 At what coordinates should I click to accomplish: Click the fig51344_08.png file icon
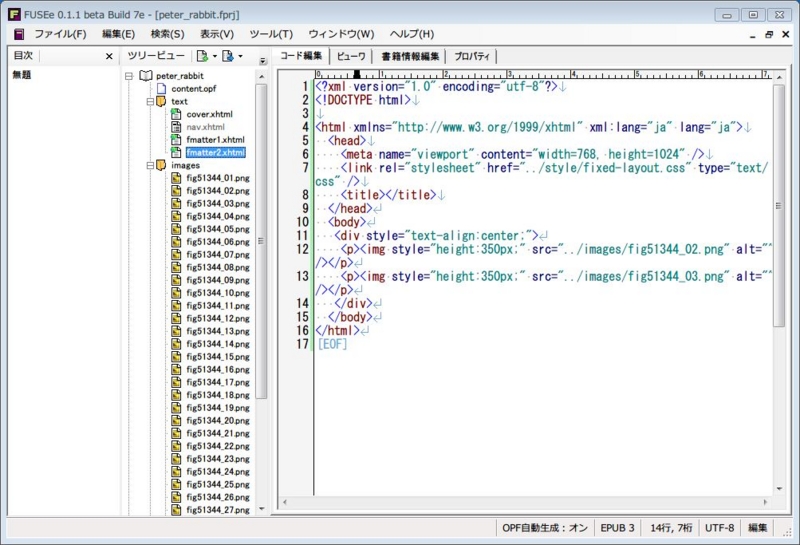click(x=176, y=267)
